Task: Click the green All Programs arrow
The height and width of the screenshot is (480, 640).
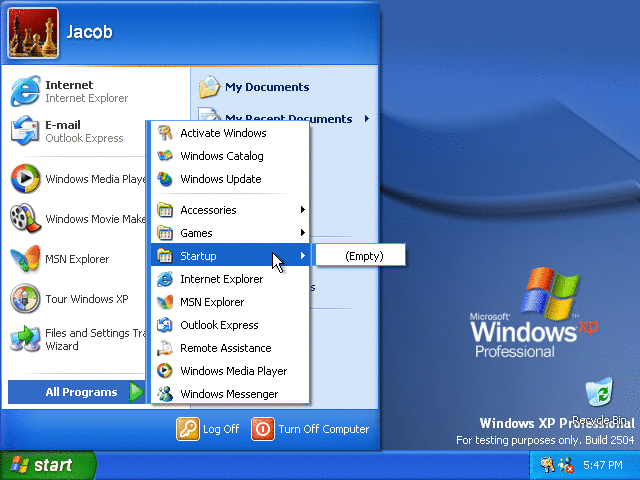Action: point(136,392)
